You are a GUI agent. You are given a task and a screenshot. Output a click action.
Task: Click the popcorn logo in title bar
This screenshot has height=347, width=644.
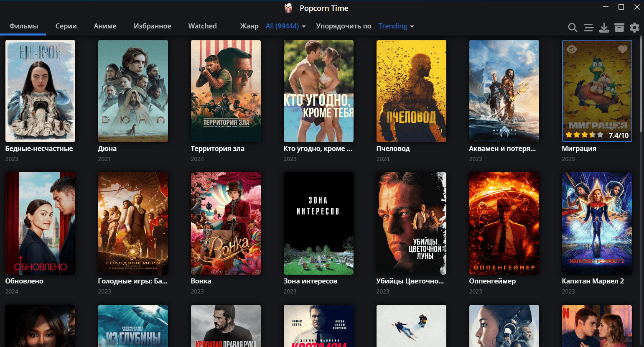(x=288, y=8)
